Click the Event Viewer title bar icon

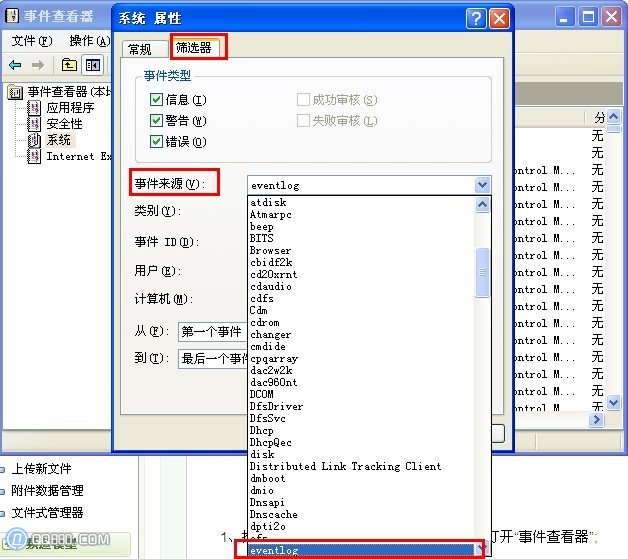pos(12,16)
